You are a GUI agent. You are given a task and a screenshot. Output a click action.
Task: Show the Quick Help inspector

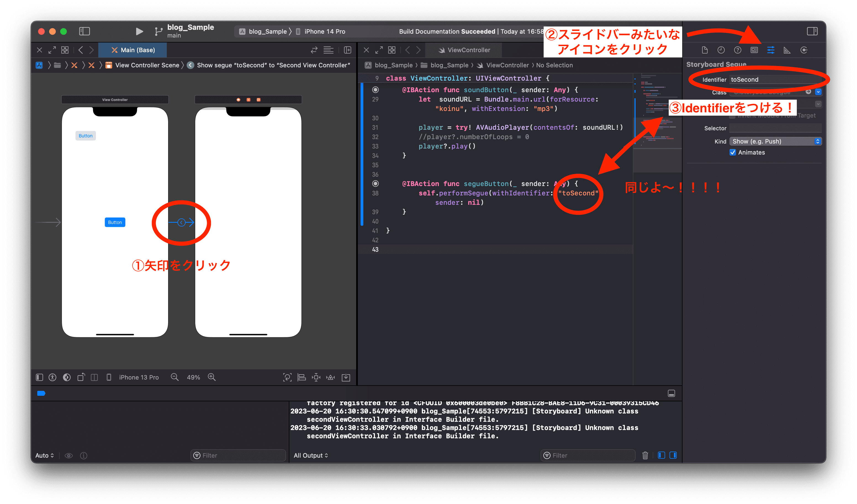coord(737,50)
